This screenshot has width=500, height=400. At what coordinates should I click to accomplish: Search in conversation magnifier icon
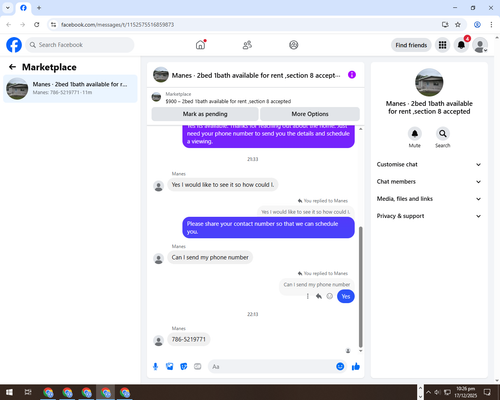point(443,134)
